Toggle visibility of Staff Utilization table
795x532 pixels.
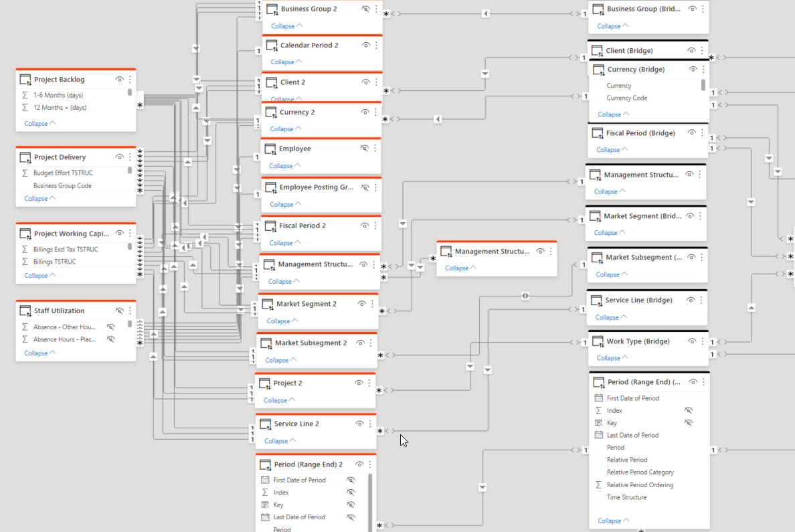pyautogui.click(x=120, y=311)
